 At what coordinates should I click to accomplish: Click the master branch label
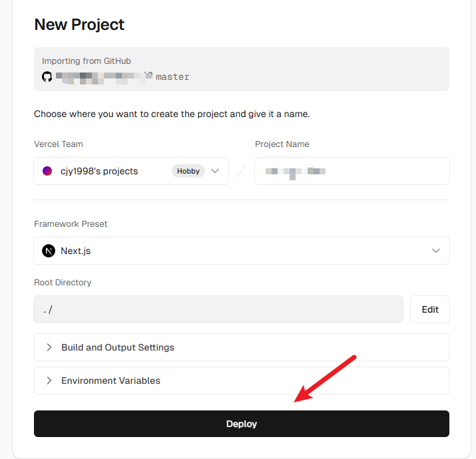tap(172, 76)
